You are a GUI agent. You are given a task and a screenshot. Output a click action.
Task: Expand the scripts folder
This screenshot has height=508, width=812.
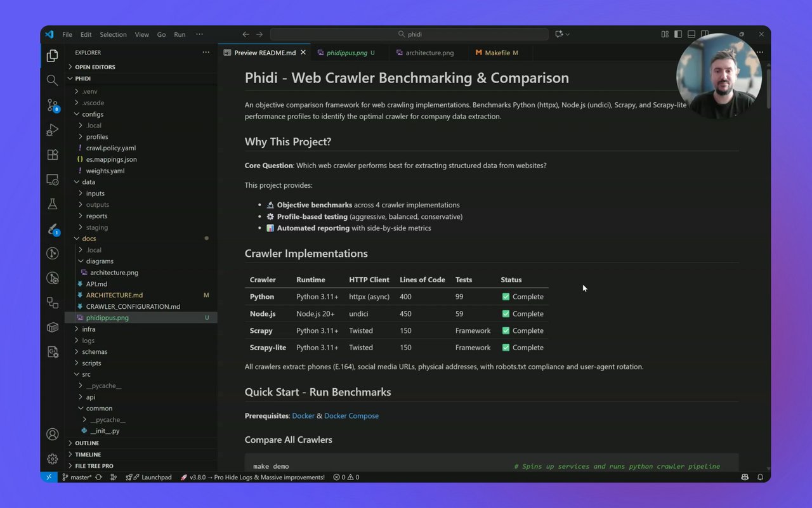point(141,363)
